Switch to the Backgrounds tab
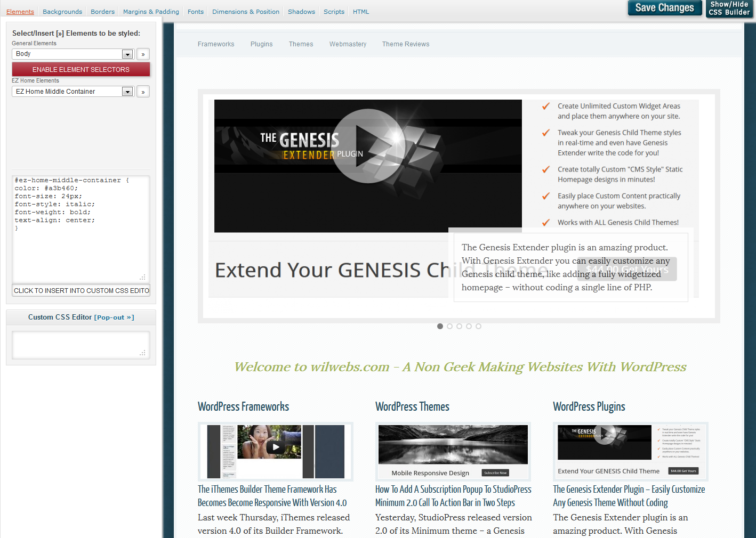Screen dimensions: 756x538 click(62, 12)
